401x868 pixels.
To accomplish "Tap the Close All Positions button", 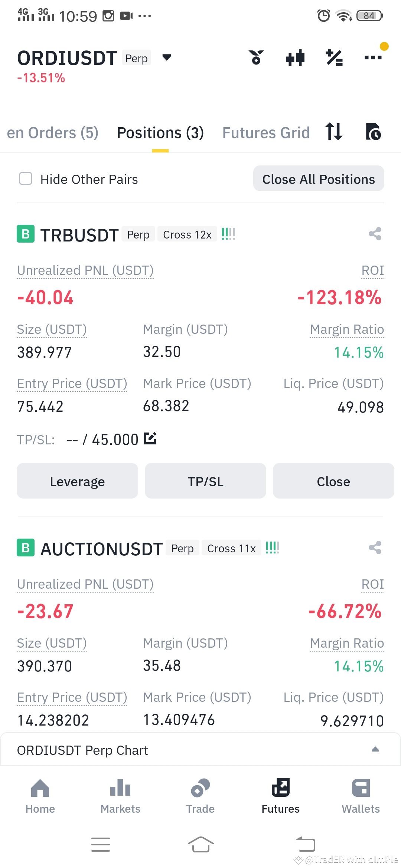I will [x=319, y=178].
